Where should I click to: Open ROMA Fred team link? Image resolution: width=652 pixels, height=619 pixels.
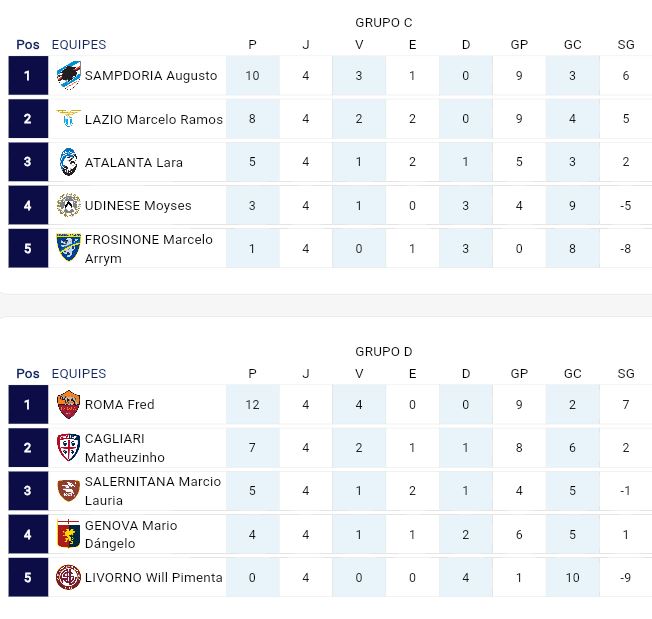pyautogui.click(x=120, y=404)
